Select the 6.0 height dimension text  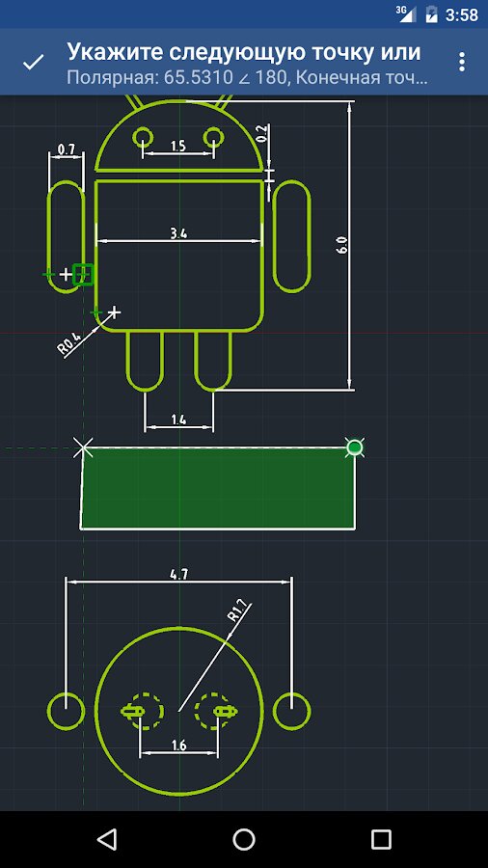coord(341,244)
